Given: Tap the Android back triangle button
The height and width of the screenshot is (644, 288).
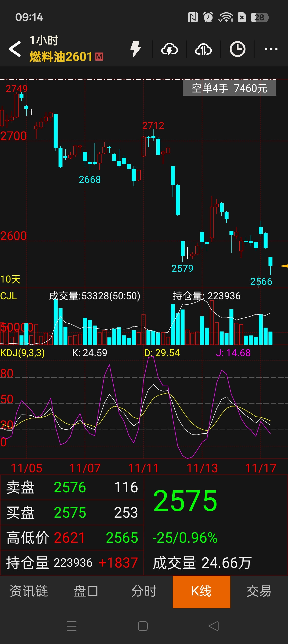Looking at the screenshot, I should coord(214,626).
